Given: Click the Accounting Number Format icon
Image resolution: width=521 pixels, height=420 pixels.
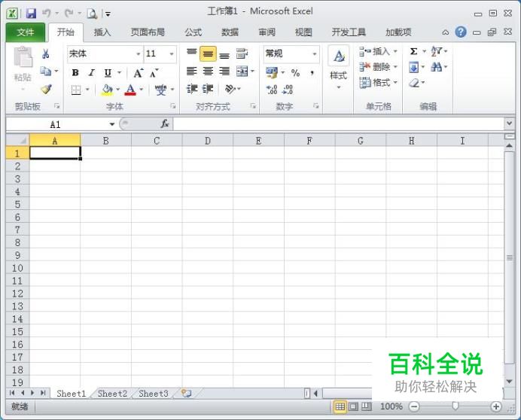Looking at the screenshot, I should [272, 73].
